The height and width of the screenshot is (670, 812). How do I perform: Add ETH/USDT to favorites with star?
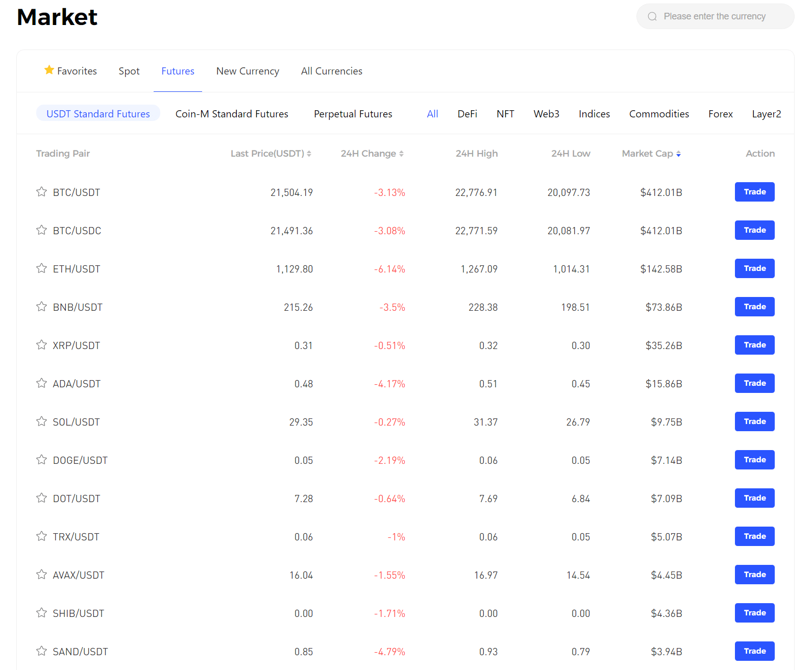coord(41,268)
